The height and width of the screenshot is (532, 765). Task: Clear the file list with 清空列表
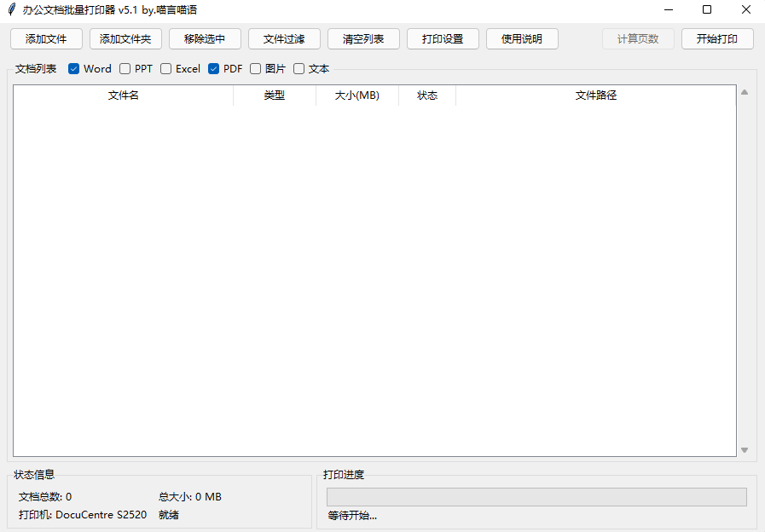[362, 38]
